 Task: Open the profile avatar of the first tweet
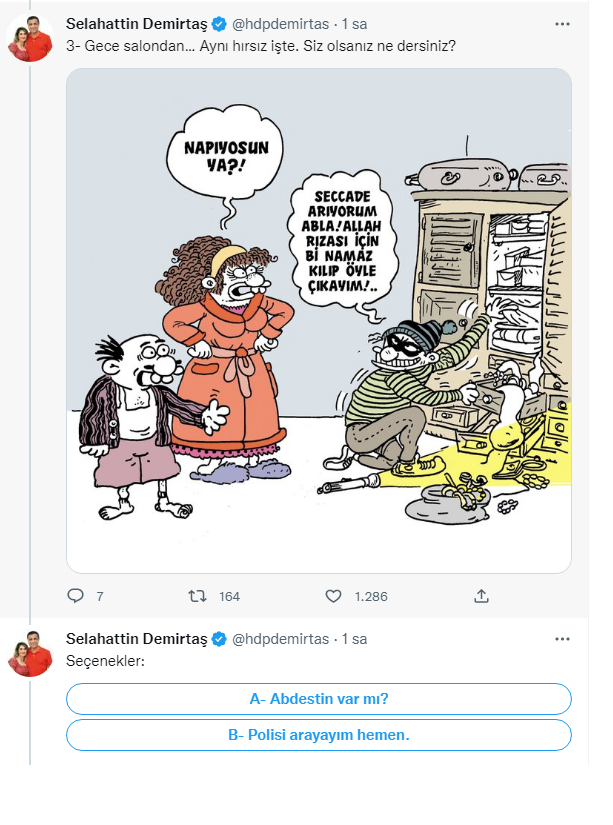coord(30,38)
